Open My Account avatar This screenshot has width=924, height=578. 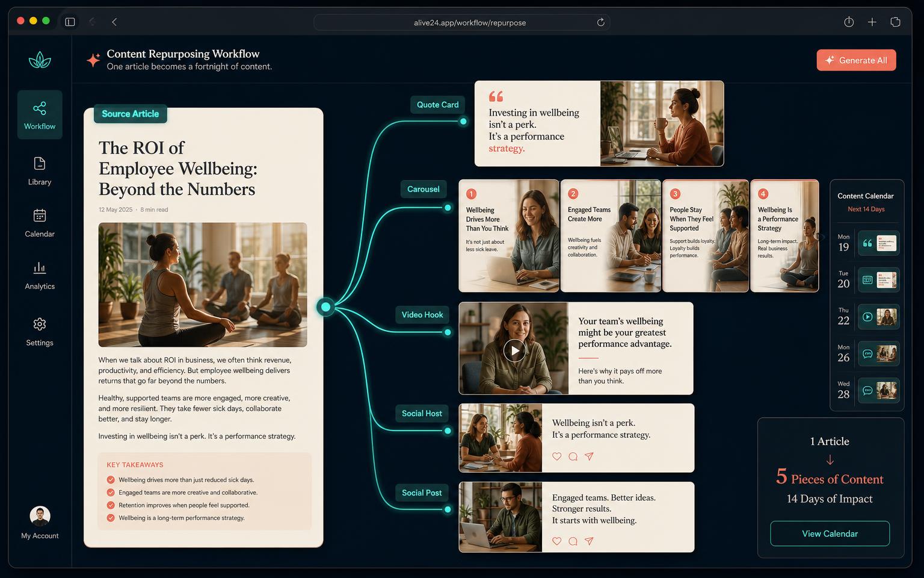40,516
